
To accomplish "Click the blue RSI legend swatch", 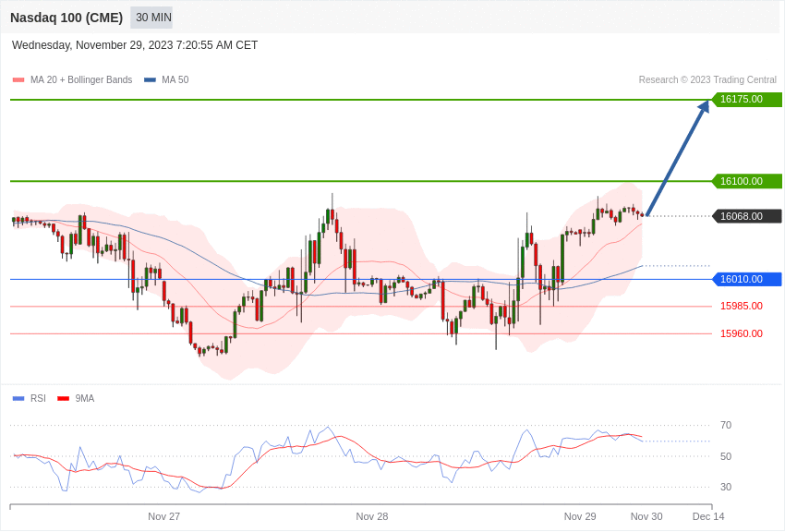I will [18, 399].
